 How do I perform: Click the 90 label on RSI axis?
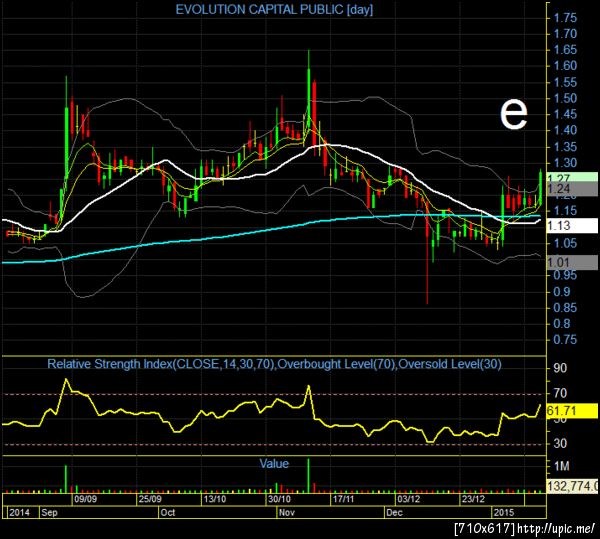(x=560, y=368)
